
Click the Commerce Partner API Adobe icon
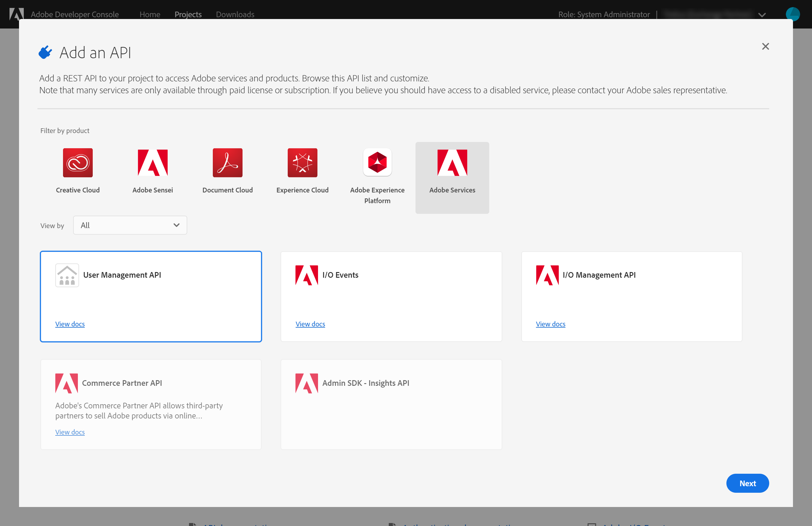[x=67, y=383]
